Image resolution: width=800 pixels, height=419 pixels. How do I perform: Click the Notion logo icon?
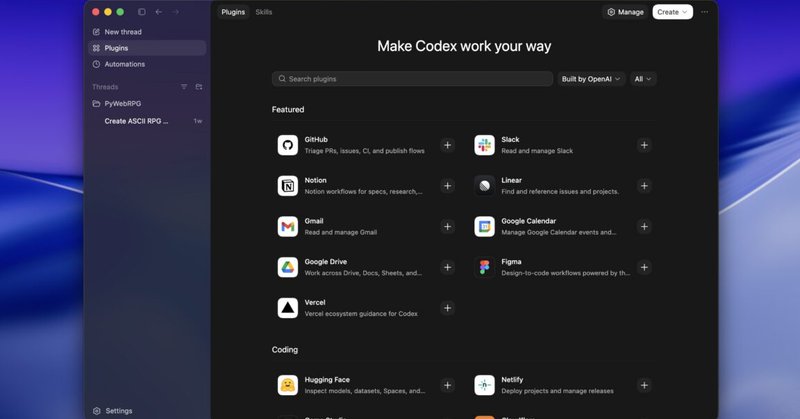pos(288,186)
